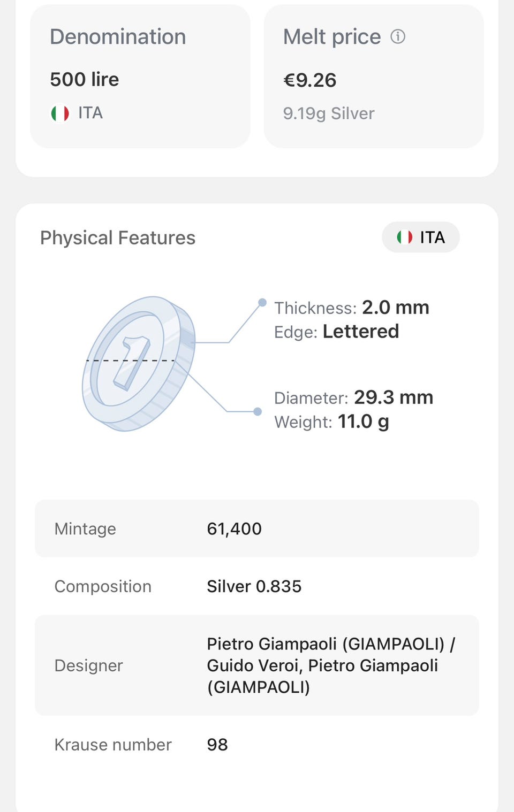Tap the 29.3 mm diameter value
Viewport: 514px width, 812px height.
point(394,397)
